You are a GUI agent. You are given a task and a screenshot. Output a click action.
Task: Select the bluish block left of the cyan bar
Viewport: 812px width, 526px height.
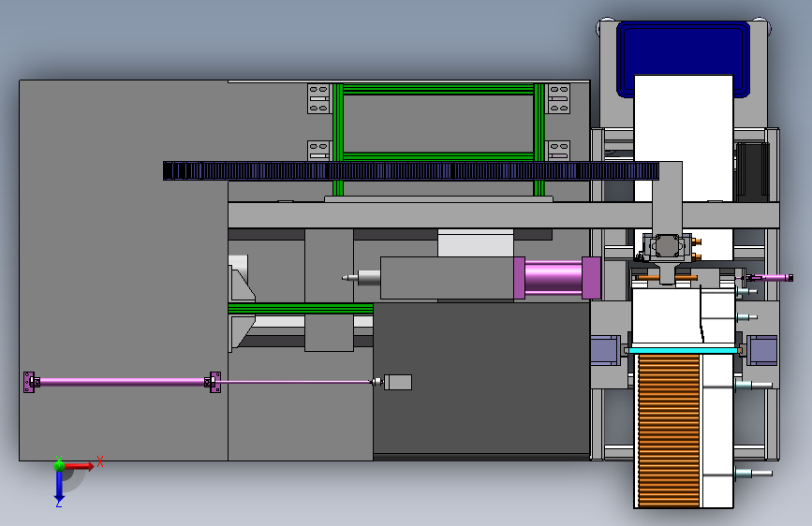605,350
